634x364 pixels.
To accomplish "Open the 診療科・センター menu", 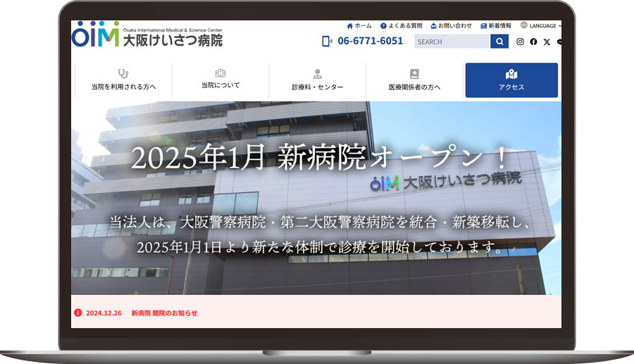I will point(317,80).
